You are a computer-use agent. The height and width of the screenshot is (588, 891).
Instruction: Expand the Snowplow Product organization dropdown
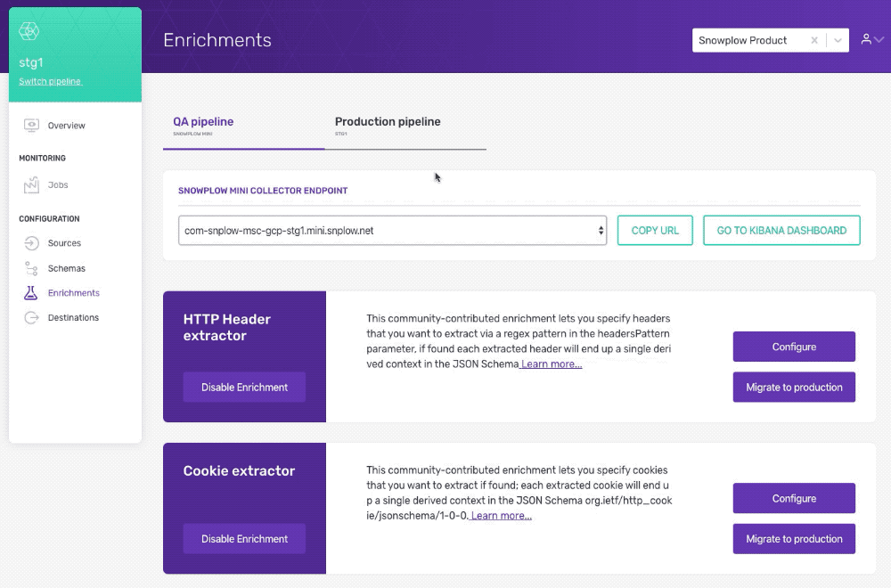(838, 40)
